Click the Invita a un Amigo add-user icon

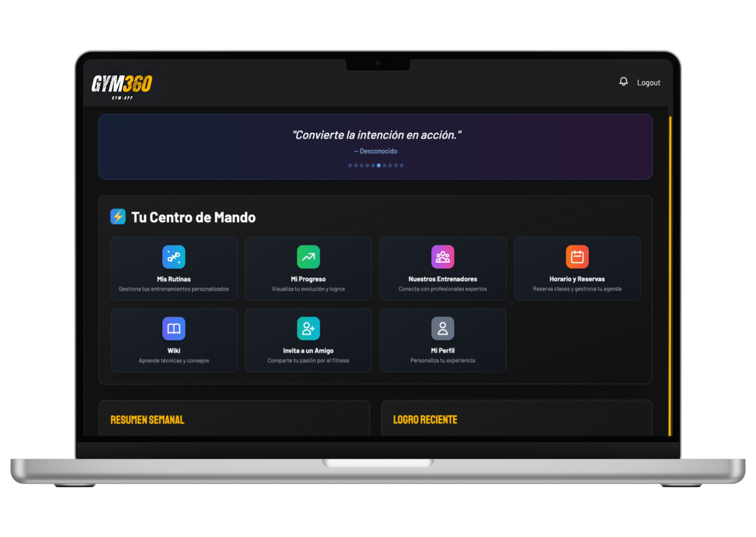(308, 328)
